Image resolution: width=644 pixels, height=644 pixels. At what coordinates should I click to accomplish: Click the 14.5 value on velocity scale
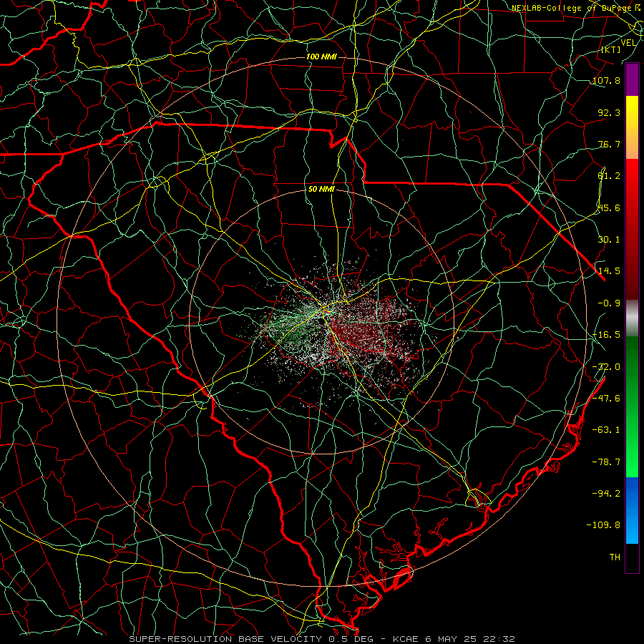pos(609,271)
